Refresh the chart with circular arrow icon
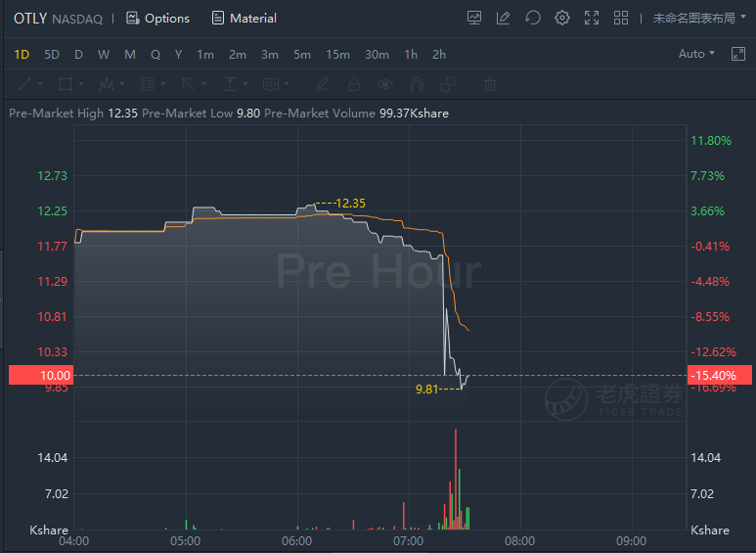 (532, 19)
